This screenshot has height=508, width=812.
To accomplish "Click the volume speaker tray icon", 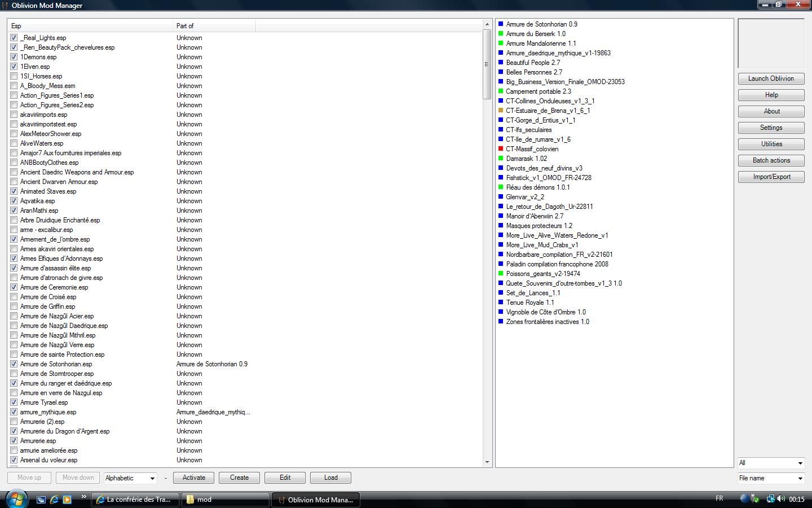I will (781, 499).
